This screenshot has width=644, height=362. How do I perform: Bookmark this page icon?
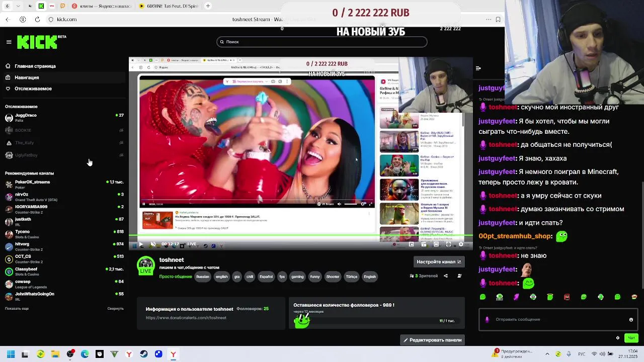click(498, 19)
